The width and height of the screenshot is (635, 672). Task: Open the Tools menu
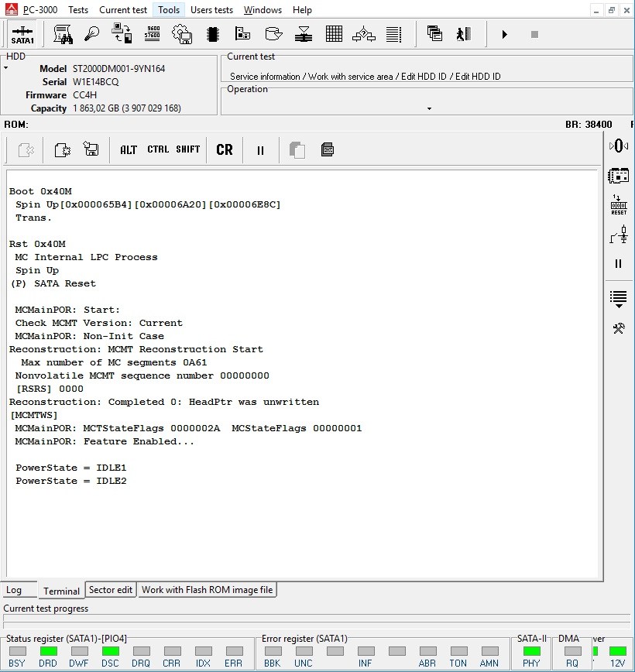[x=169, y=10]
